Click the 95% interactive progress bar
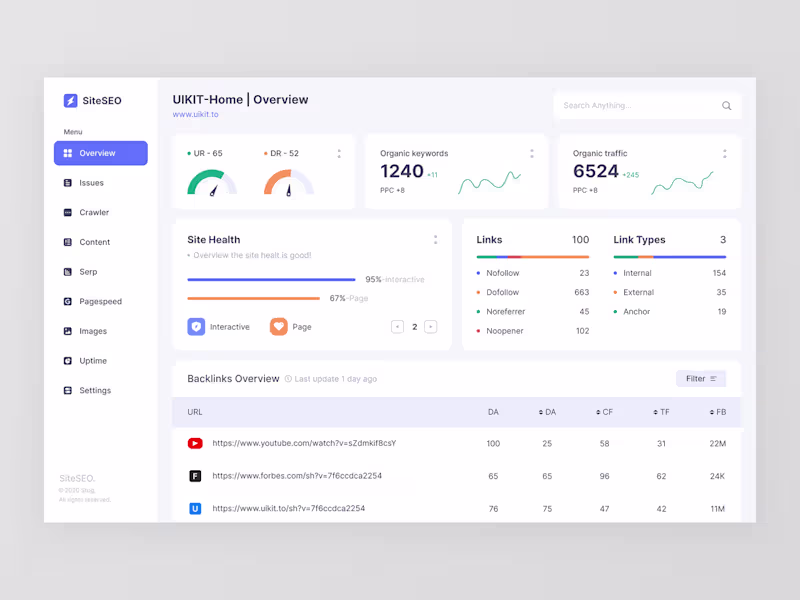Image resolution: width=800 pixels, height=600 pixels. click(271, 280)
